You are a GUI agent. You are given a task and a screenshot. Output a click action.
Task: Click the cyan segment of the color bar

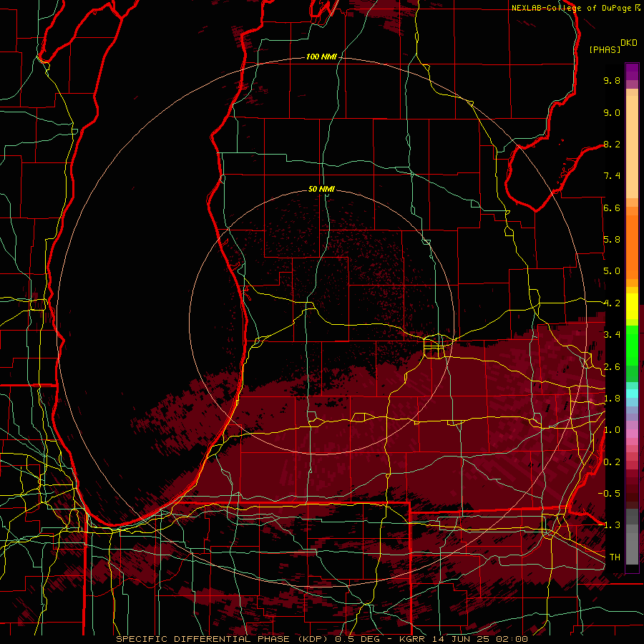(632, 394)
